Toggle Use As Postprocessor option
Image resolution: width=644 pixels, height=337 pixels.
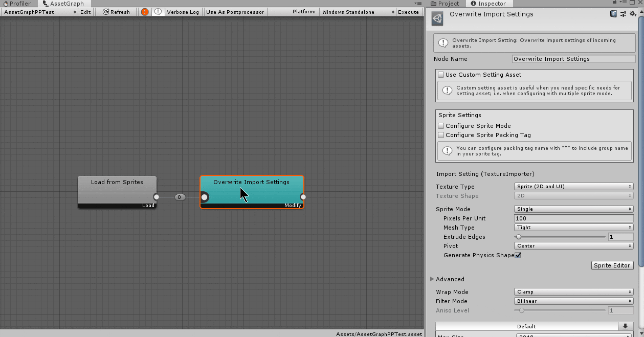[x=235, y=12]
